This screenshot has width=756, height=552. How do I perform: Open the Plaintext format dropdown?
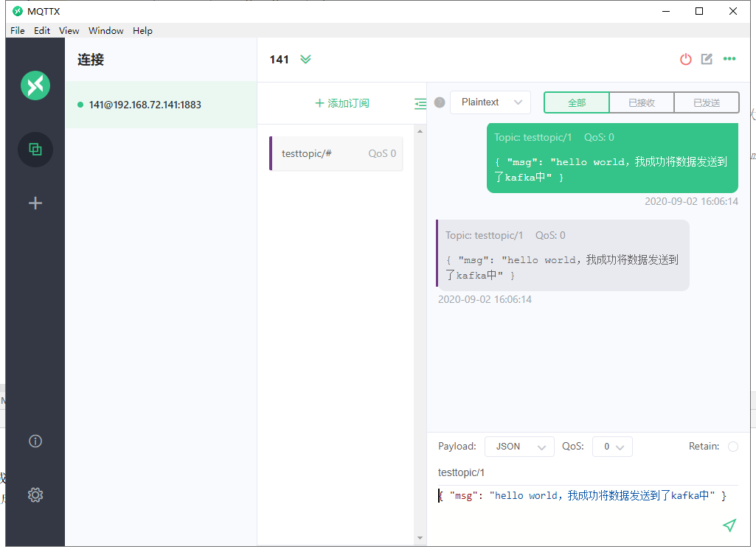(x=490, y=102)
